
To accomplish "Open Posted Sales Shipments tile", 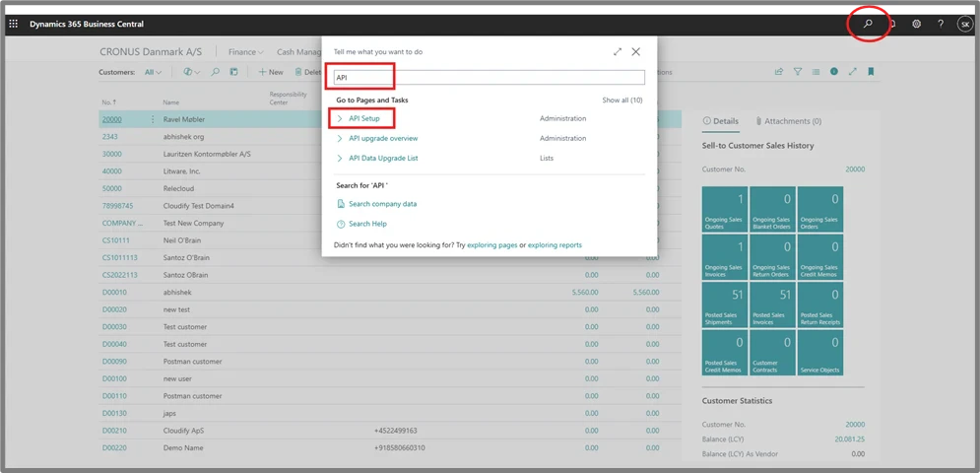I will 725,304.
